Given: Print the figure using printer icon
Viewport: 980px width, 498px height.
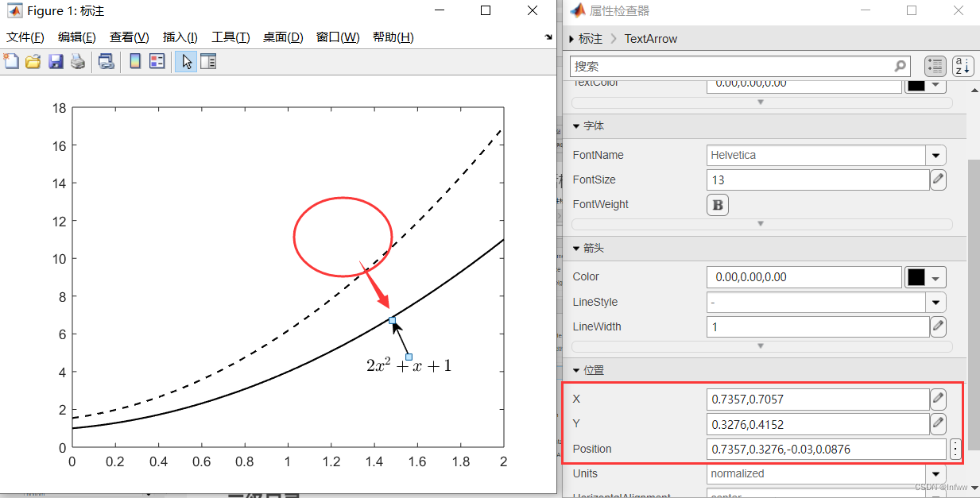Looking at the screenshot, I should [x=77, y=61].
